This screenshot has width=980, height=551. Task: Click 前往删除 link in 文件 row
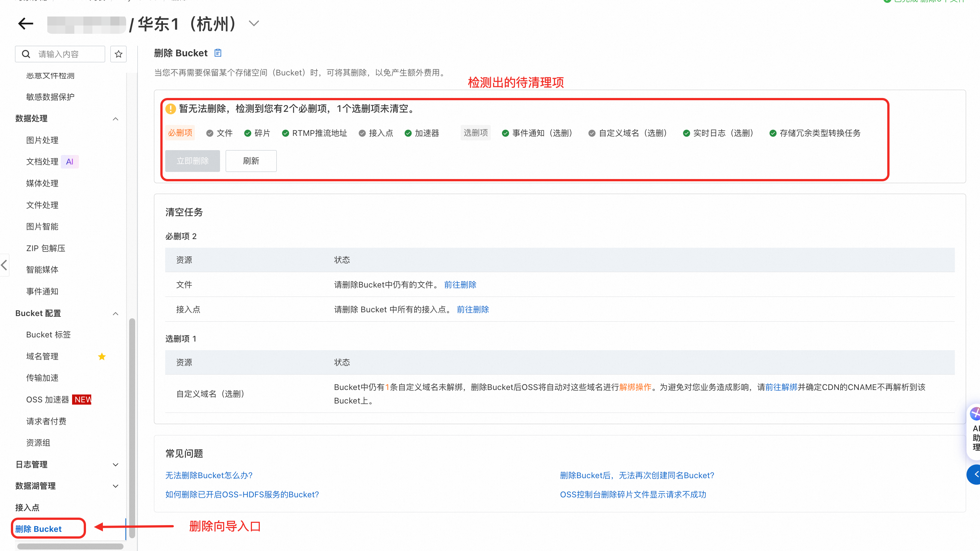pyautogui.click(x=460, y=285)
